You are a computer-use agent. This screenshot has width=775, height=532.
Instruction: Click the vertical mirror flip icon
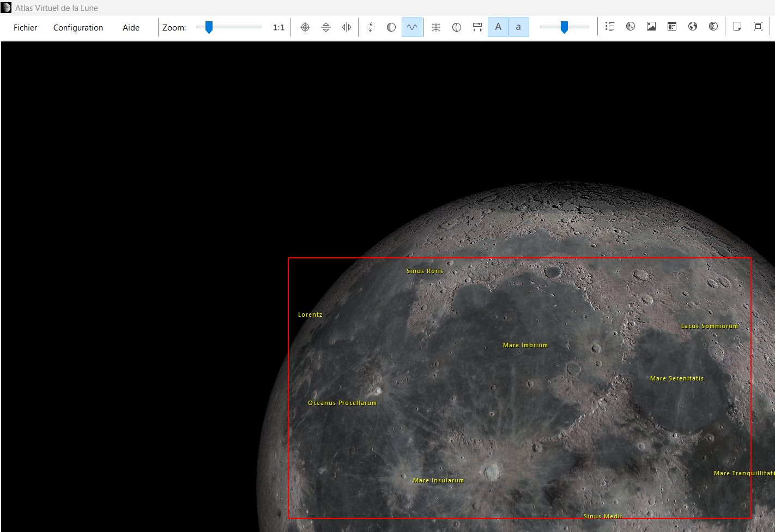point(326,27)
